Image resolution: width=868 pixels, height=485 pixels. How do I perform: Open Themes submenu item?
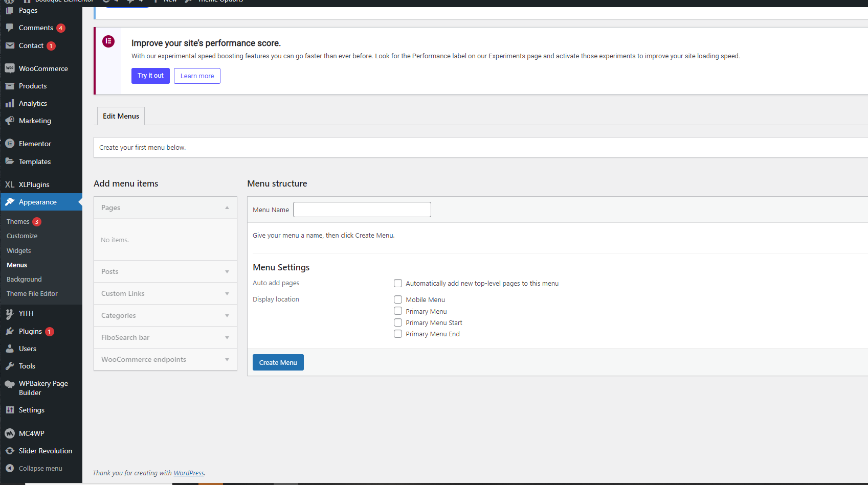pyautogui.click(x=18, y=221)
